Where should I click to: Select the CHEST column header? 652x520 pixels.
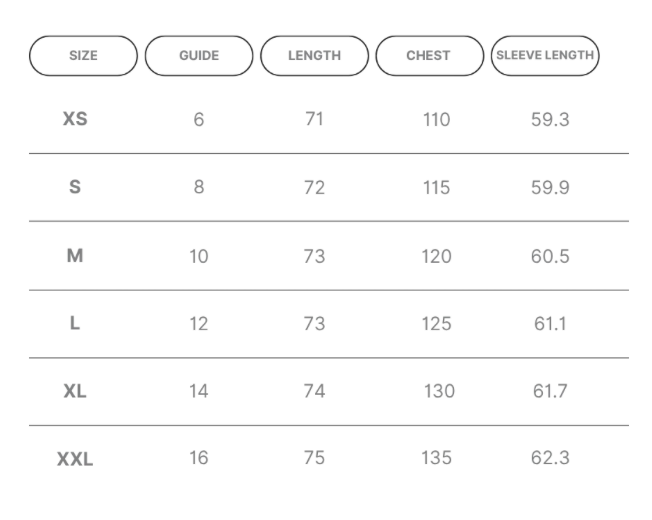click(x=430, y=56)
